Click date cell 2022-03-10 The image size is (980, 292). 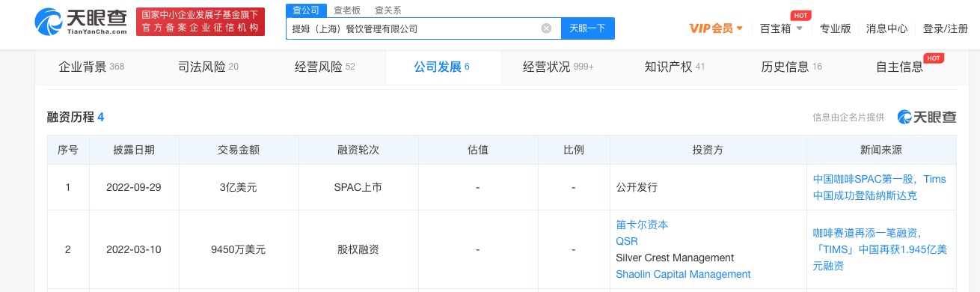pos(134,249)
